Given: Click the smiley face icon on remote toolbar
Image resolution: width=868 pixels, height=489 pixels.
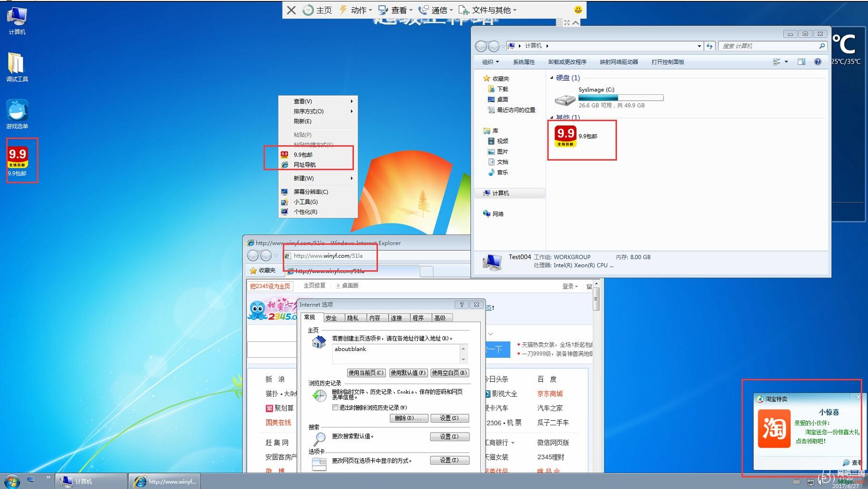Looking at the screenshot, I should point(578,10).
